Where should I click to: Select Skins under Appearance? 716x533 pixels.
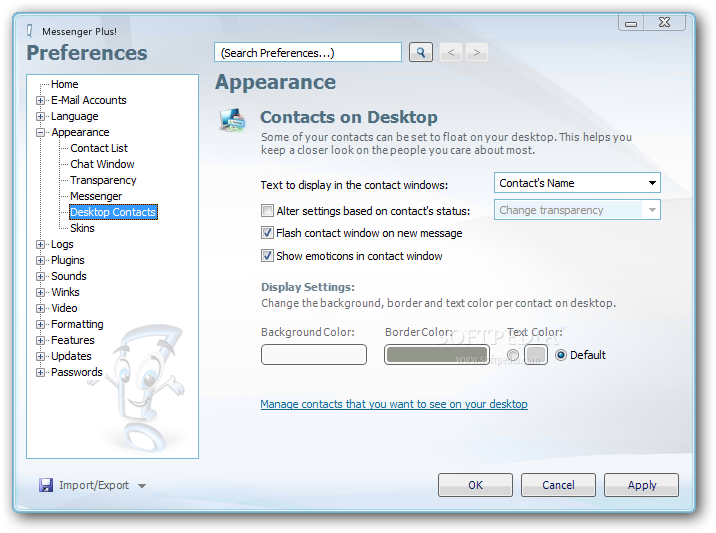coord(82,228)
